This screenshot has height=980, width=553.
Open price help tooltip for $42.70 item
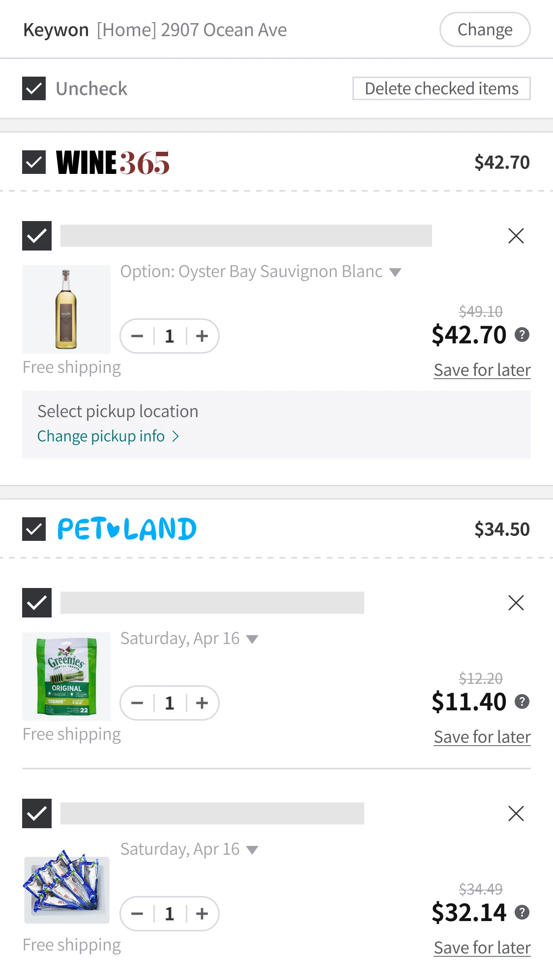[x=522, y=335]
